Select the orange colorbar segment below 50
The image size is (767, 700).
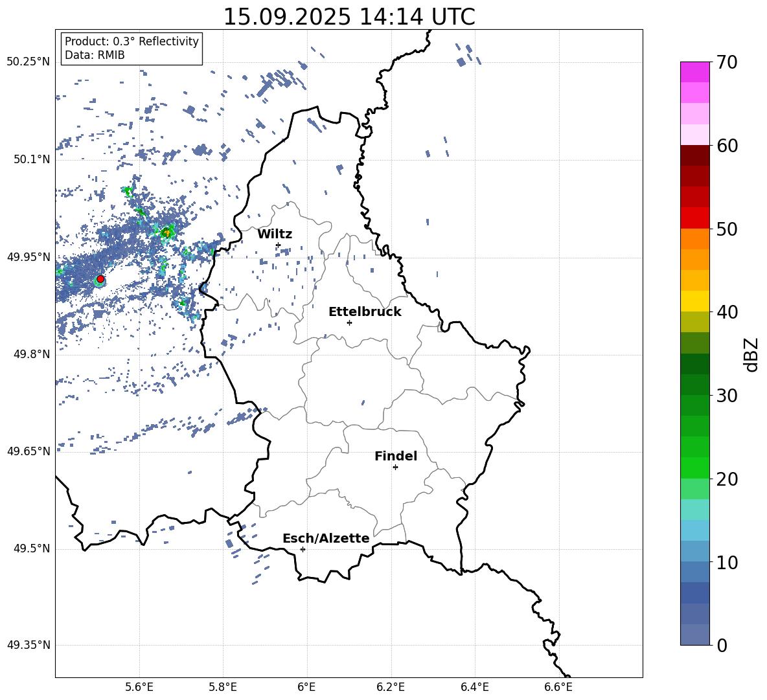695,239
